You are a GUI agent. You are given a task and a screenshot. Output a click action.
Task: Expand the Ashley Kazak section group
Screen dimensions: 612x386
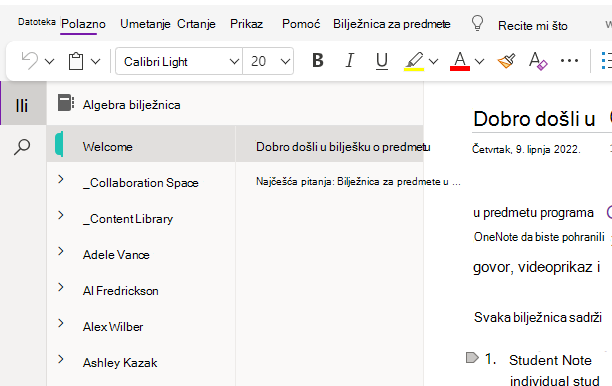pyautogui.click(x=61, y=359)
